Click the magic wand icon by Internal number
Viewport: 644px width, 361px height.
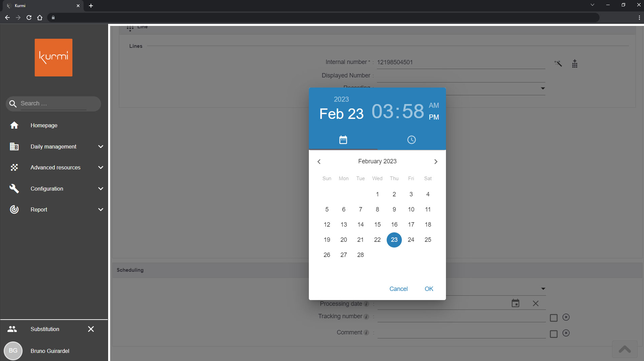click(558, 63)
